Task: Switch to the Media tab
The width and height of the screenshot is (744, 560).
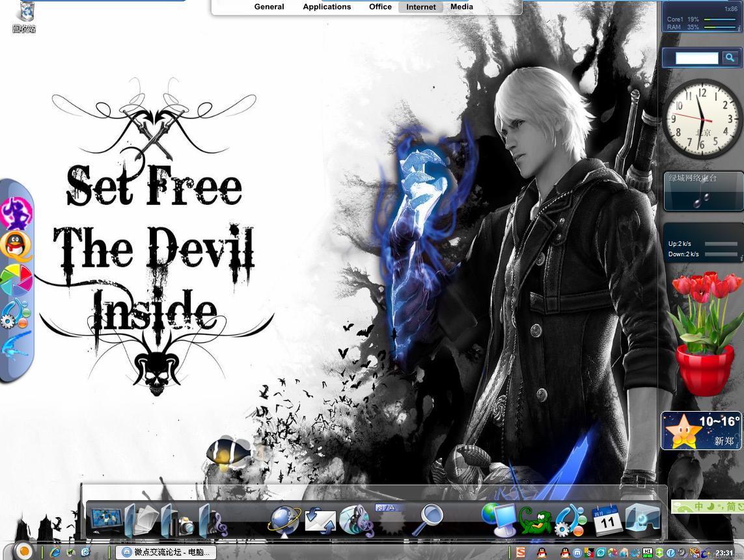Action: 462,7
